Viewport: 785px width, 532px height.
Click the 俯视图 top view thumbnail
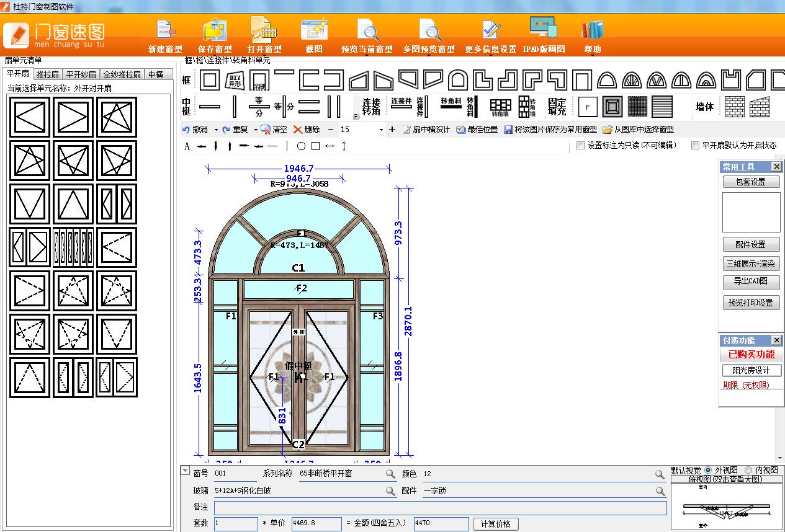pos(727,507)
